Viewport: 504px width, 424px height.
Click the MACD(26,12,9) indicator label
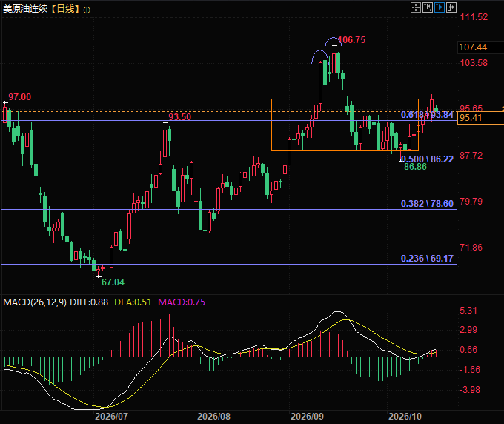[x=35, y=302]
